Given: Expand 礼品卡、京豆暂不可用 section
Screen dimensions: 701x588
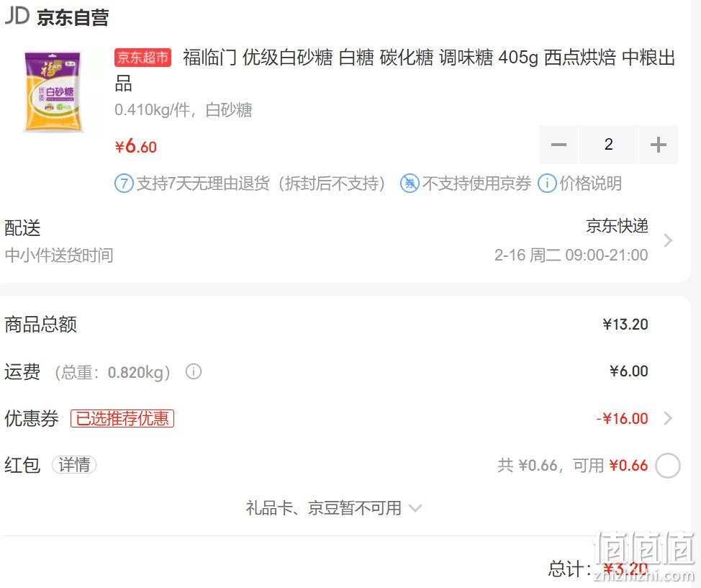Looking at the screenshot, I should tap(333, 508).
